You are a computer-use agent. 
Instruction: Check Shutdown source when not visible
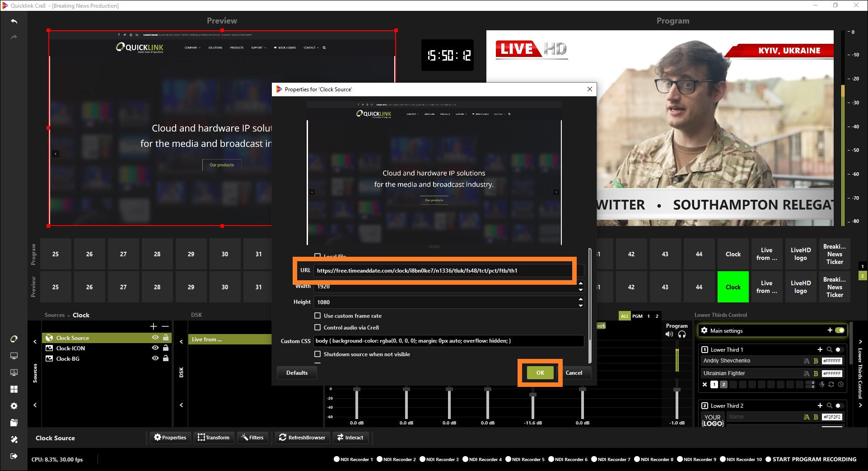pyautogui.click(x=317, y=354)
